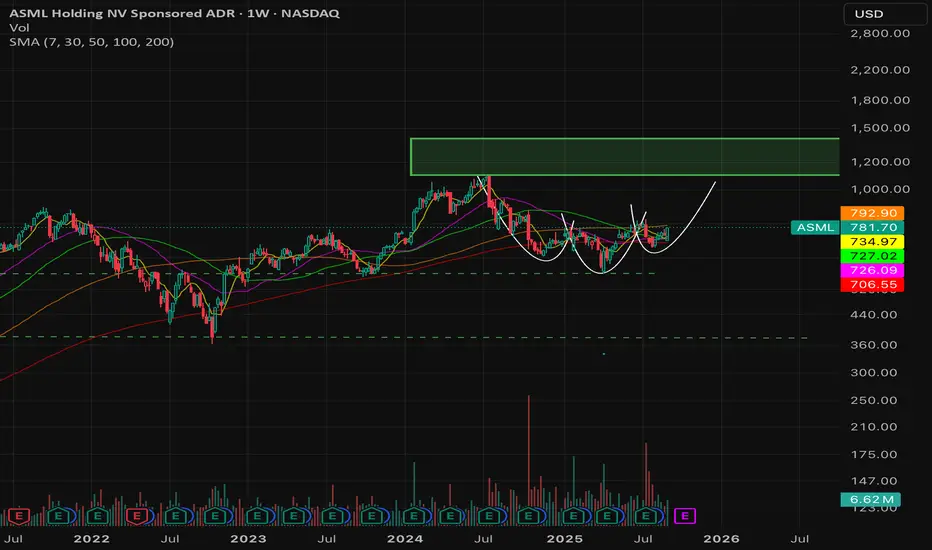Screen dimensions: 932x550
Task: Click the 210.00 price scale label
Action: pyautogui.click(x=874, y=426)
